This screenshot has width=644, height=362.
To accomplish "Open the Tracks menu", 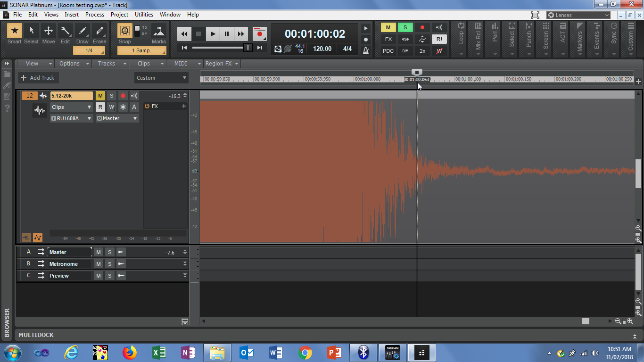I will click(x=110, y=64).
